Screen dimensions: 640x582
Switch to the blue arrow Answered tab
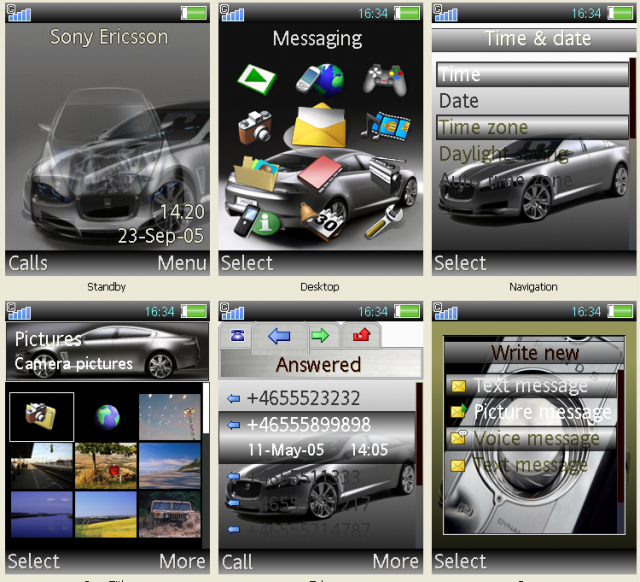[x=280, y=336]
